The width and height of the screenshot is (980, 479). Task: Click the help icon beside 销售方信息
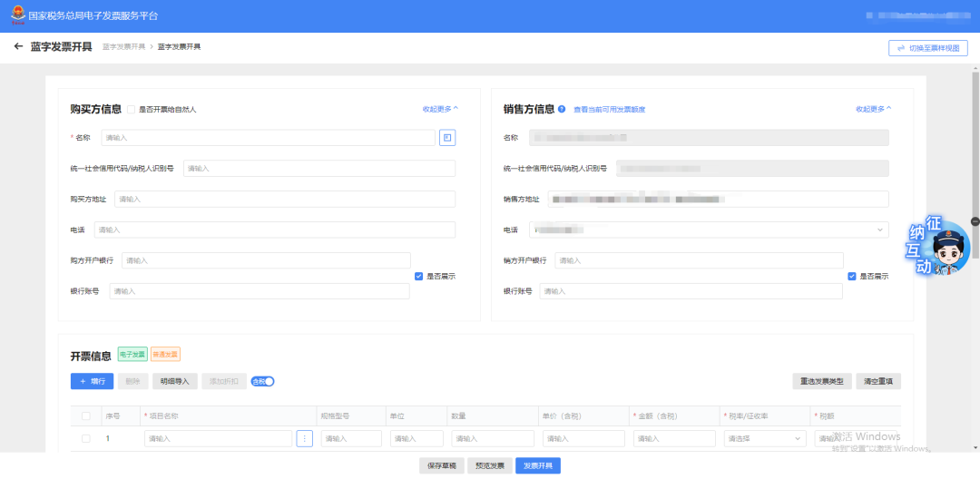[x=562, y=109]
